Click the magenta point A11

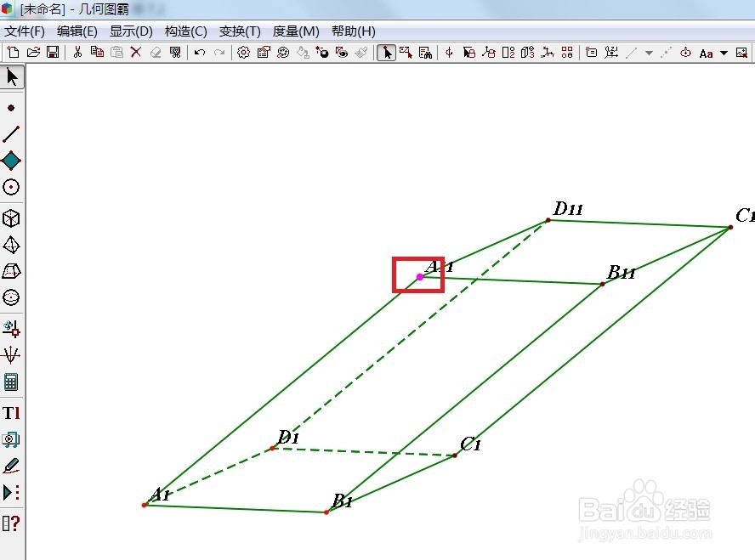(x=420, y=277)
